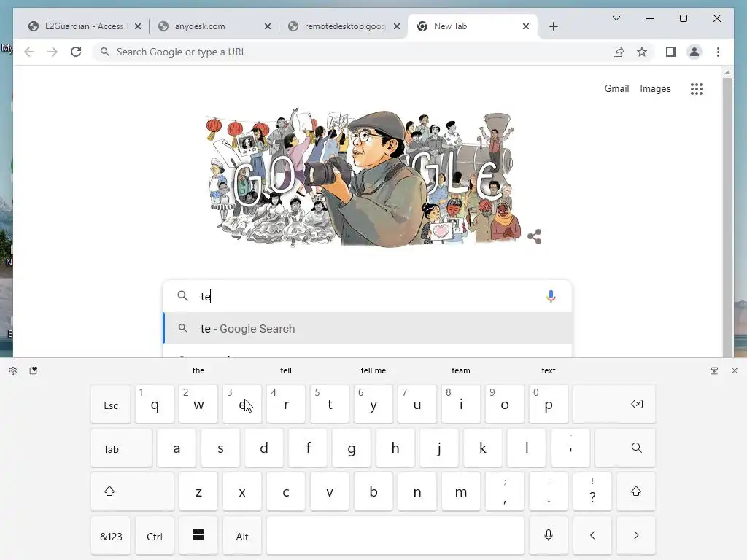Tap the letter w key
The height and width of the screenshot is (560, 747).
pyautogui.click(x=198, y=404)
